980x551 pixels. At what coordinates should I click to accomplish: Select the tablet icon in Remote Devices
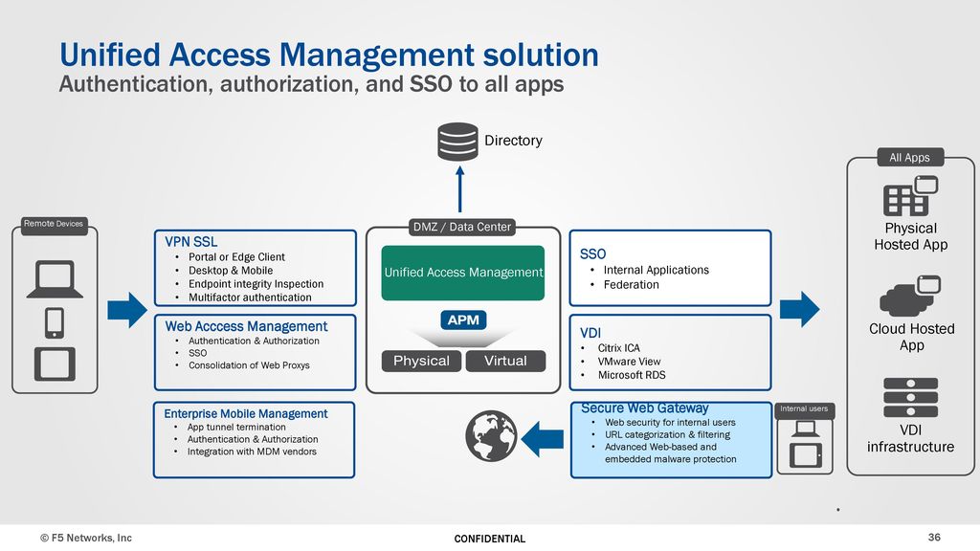pyautogui.click(x=55, y=364)
